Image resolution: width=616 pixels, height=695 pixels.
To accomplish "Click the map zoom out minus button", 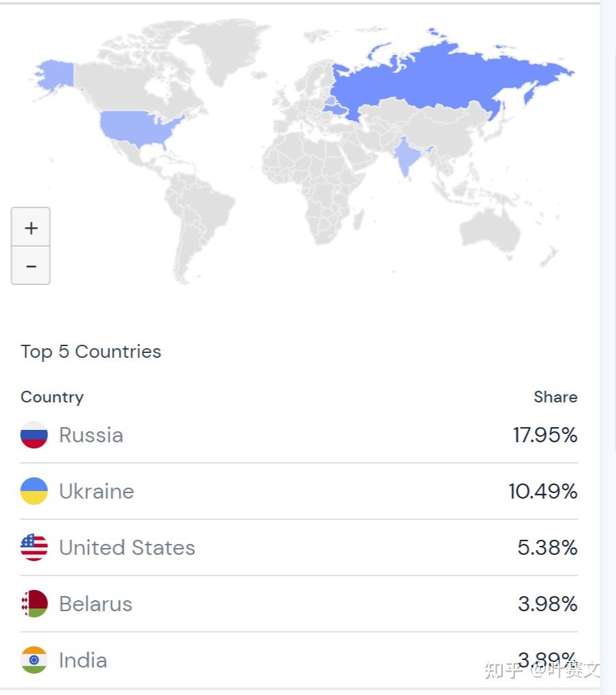I will pos(31,265).
